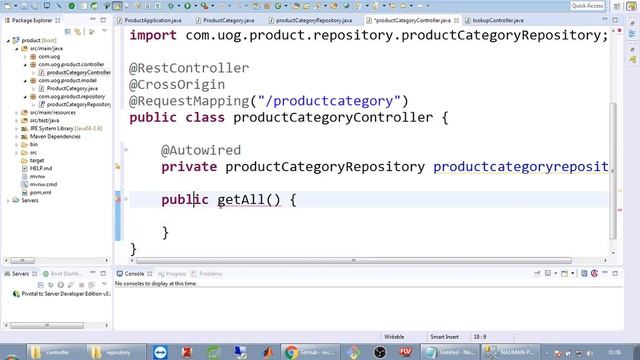Collapse the com.uog.product.controller package

click(x=25, y=64)
